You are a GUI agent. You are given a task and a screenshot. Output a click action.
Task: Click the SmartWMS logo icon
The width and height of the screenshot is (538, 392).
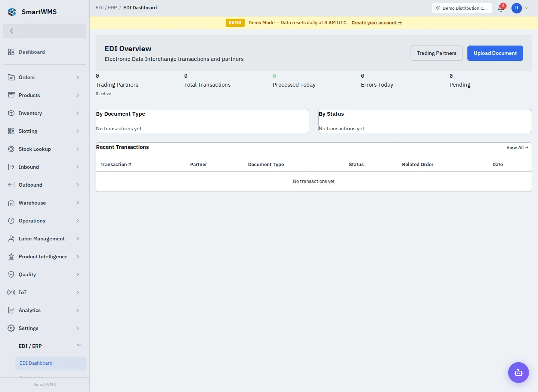pos(12,12)
